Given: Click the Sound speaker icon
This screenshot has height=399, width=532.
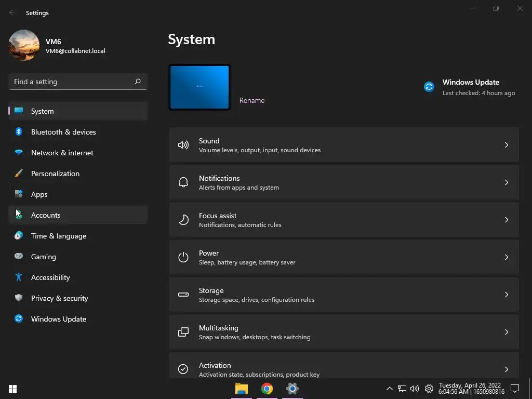Looking at the screenshot, I should [183, 145].
